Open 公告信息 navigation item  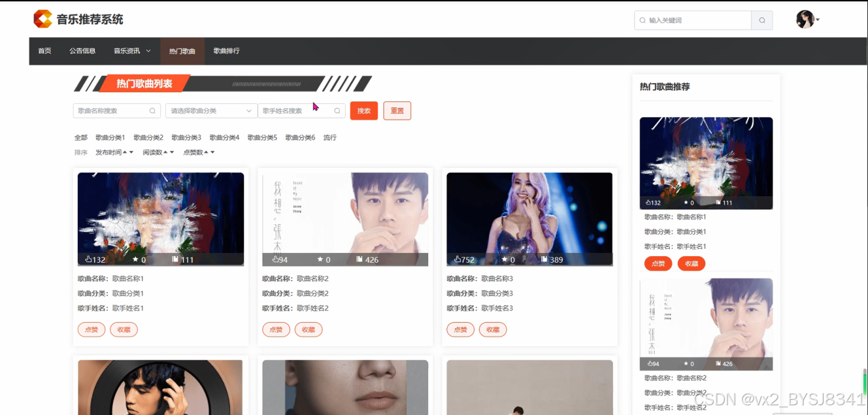pyautogui.click(x=83, y=51)
